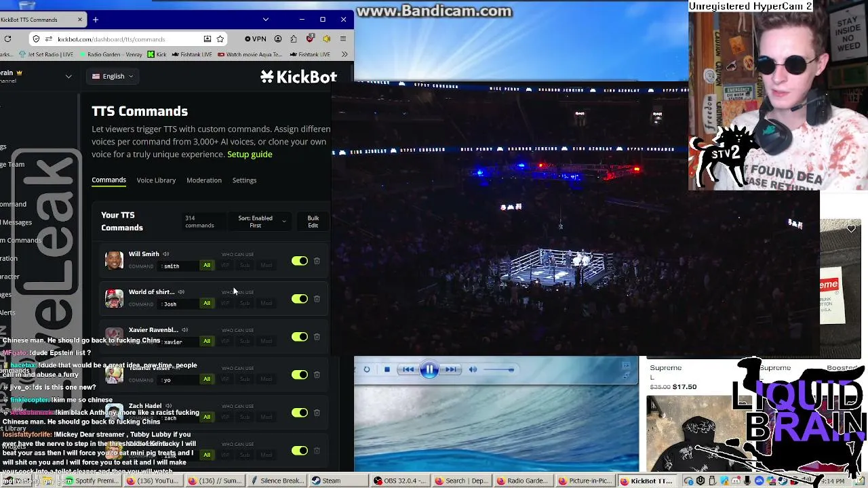Delete the World of shirt command
868x488 pixels.
point(317,299)
